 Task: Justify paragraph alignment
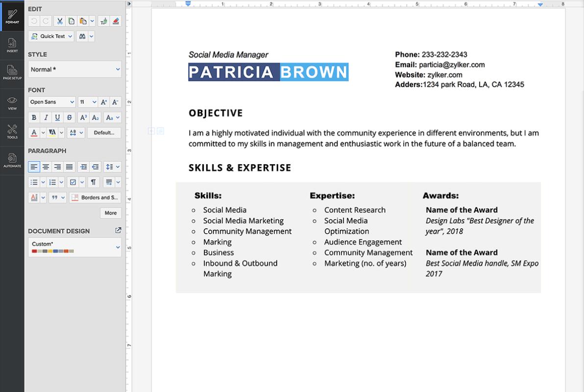(x=69, y=167)
